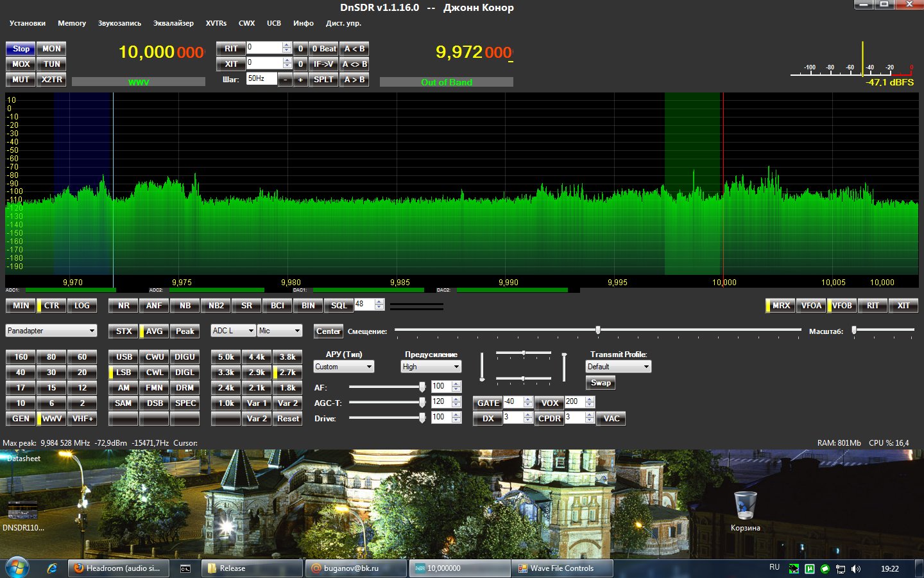
Task: Expand the Предусиление High dropdown
Action: point(431,367)
